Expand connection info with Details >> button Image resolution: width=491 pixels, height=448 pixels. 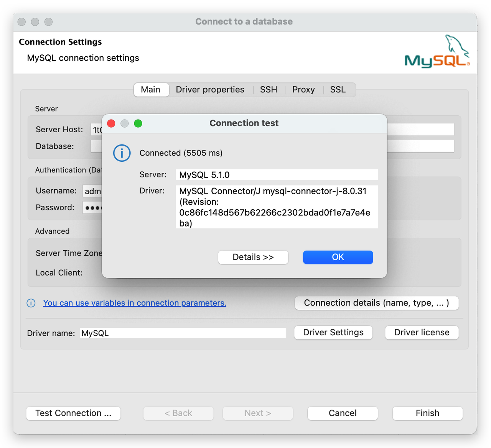tap(253, 257)
